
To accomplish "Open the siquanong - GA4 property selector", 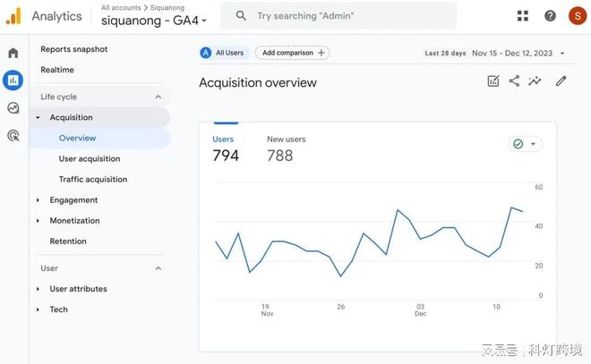I will [153, 20].
